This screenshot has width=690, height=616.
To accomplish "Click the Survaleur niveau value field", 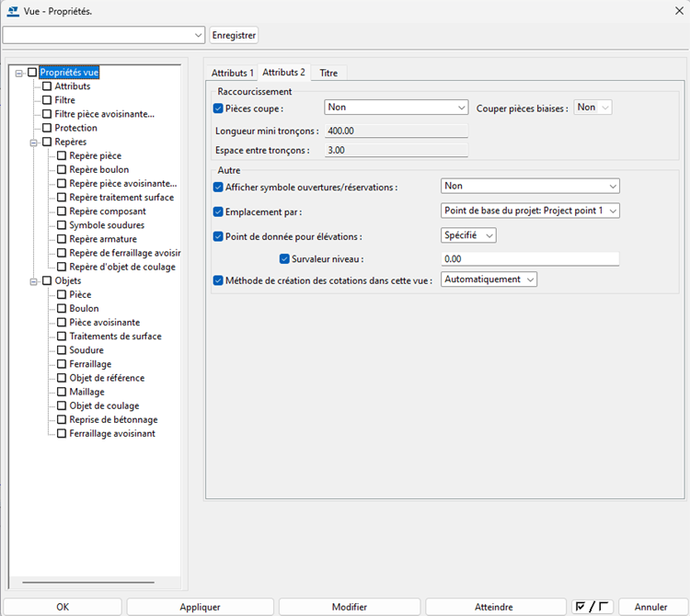I will [530, 259].
